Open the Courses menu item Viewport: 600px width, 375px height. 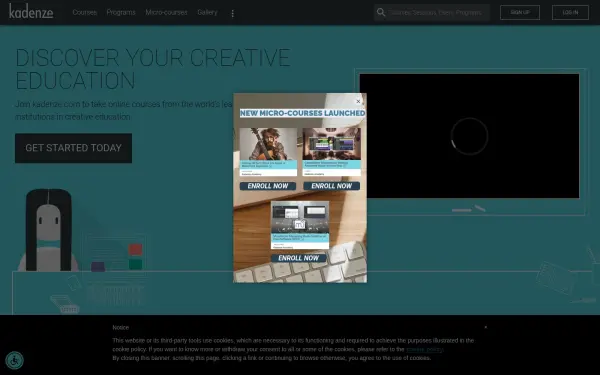[85, 12]
